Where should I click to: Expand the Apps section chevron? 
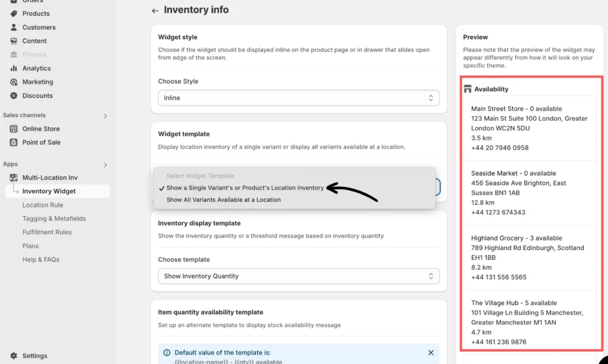106,164
